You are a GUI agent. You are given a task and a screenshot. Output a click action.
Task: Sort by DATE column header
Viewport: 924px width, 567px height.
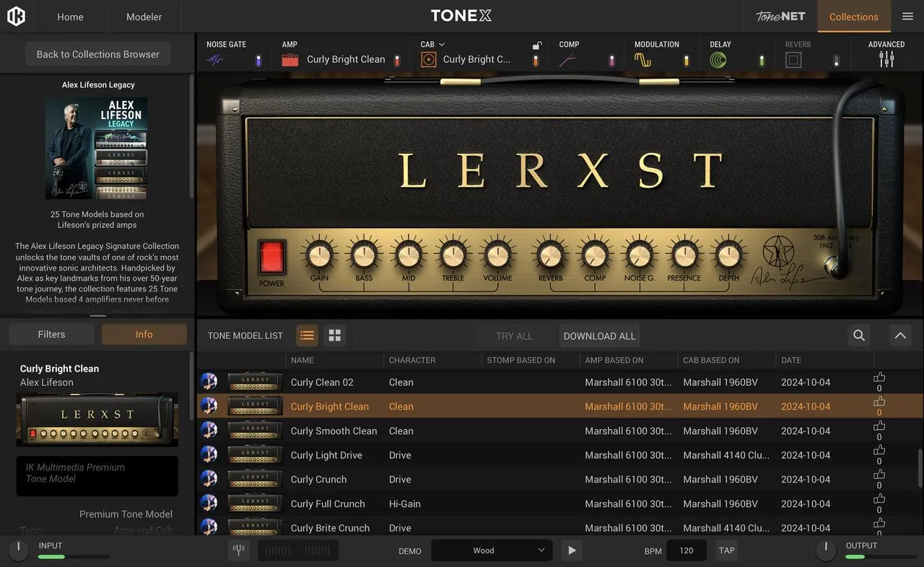pyautogui.click(x=791, y=360)
